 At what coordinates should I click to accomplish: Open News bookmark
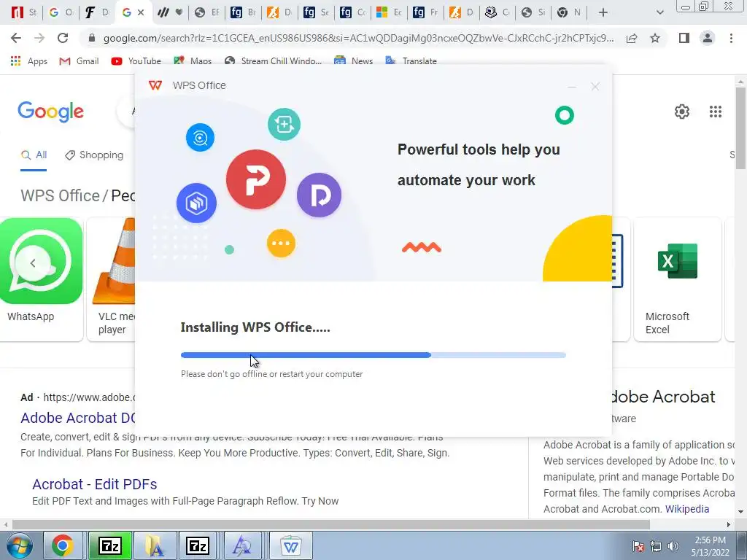coord(354,61)
